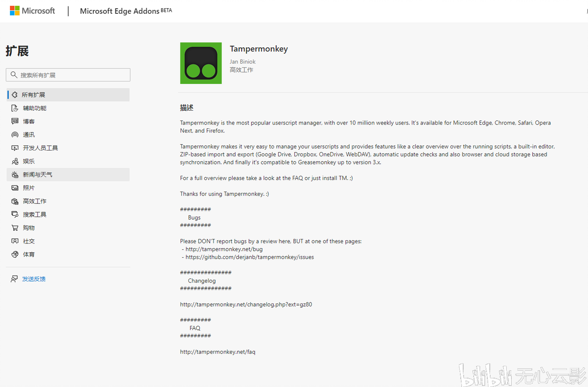Viewport: 588px width, 387px height.
Task: Select 高效工作 in the sidebar
Action: (x=68, y=201)
